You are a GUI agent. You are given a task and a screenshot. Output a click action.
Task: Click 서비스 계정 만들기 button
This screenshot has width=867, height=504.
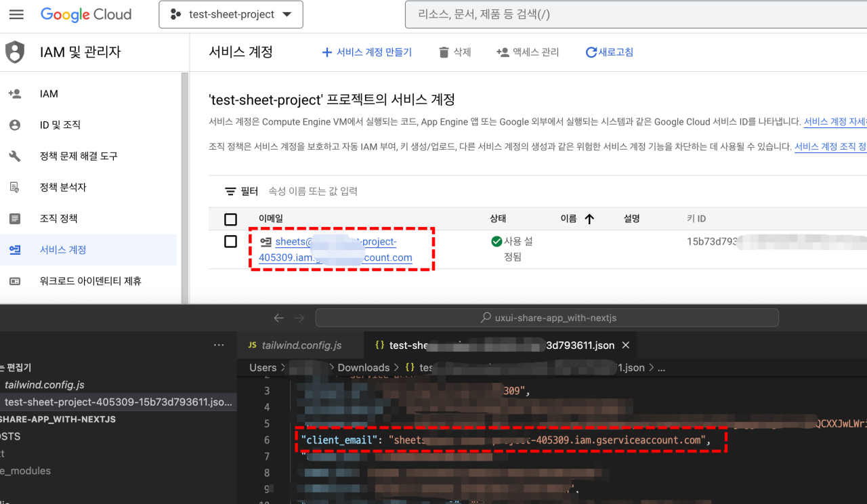[366, 52]
